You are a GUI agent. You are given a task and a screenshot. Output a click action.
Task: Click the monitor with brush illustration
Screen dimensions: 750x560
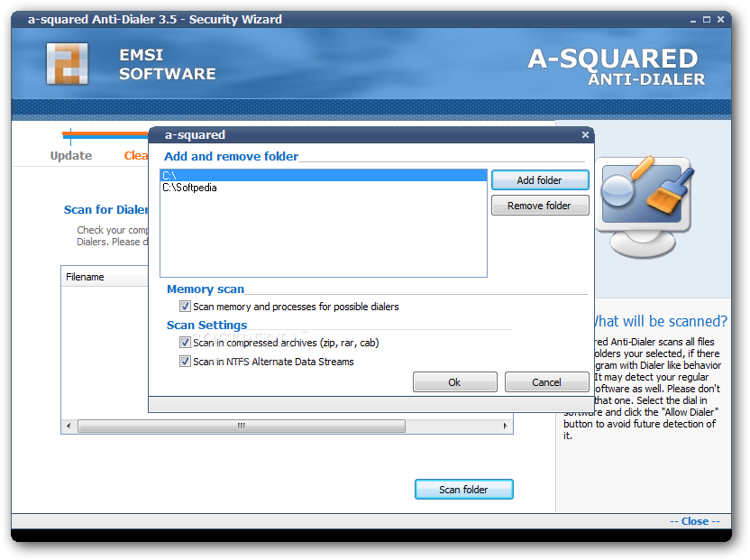click(x=645, y=207)
